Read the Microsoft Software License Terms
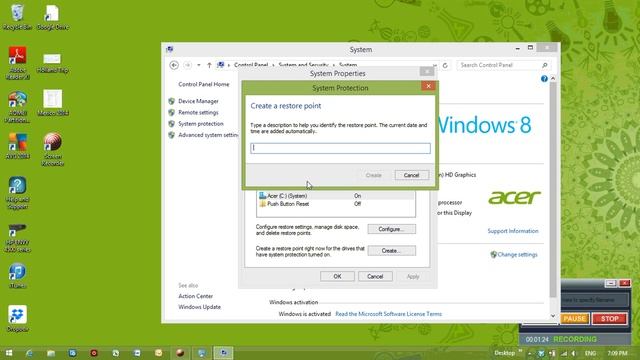This screenshot has width=640, height=360. click(389, 314)
